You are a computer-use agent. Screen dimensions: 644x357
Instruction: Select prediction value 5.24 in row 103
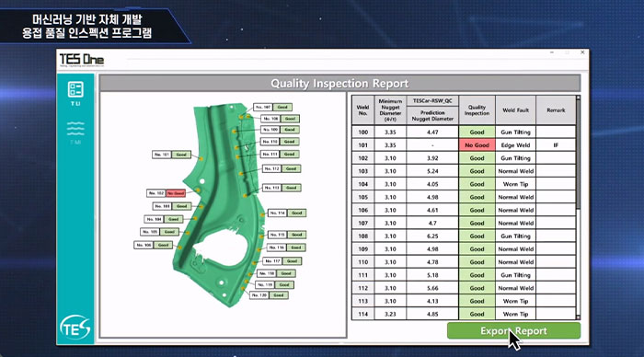tap(432, 171)
